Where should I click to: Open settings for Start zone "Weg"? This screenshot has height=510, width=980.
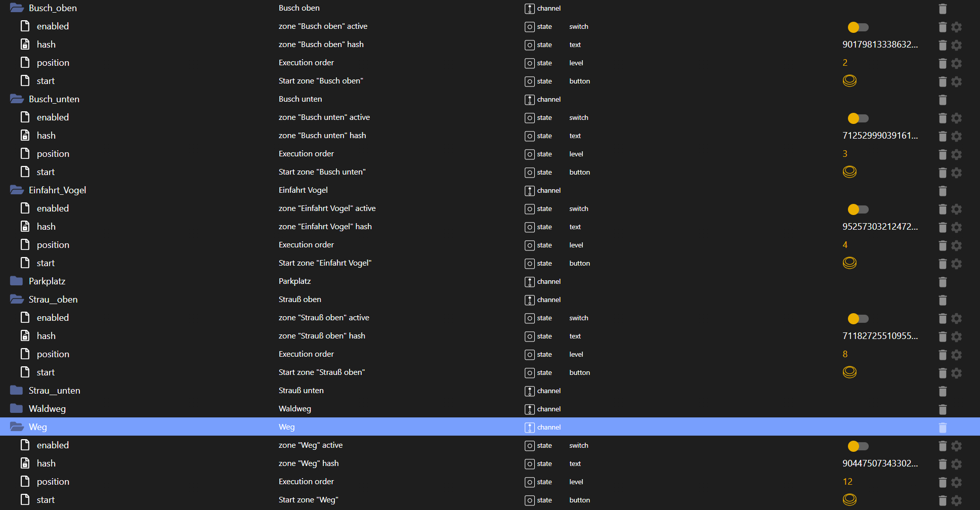tap(956, 500)
